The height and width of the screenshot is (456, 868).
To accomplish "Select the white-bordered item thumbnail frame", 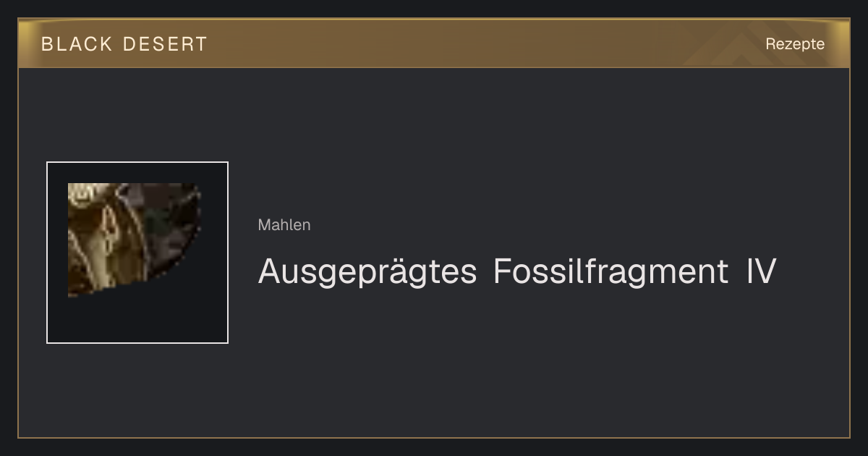I will (137, 253).
